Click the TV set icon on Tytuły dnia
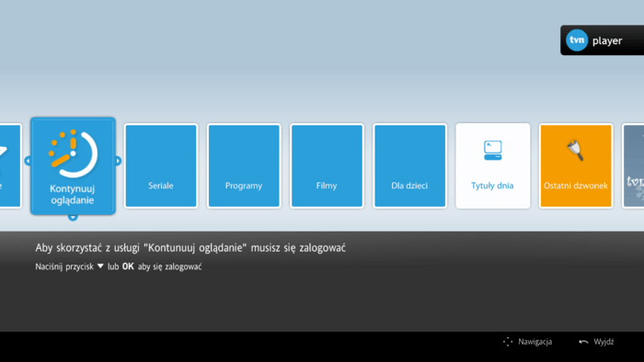 pos(492,150)
